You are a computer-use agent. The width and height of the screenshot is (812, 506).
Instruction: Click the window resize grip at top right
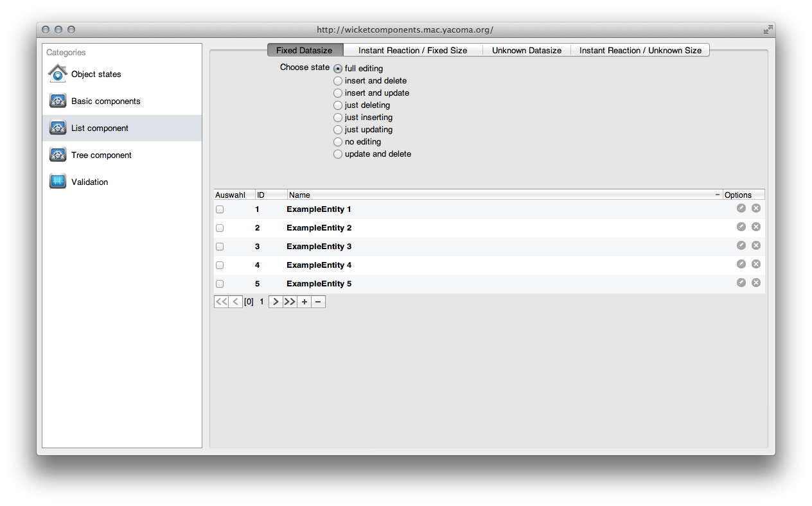coord(768,29)
